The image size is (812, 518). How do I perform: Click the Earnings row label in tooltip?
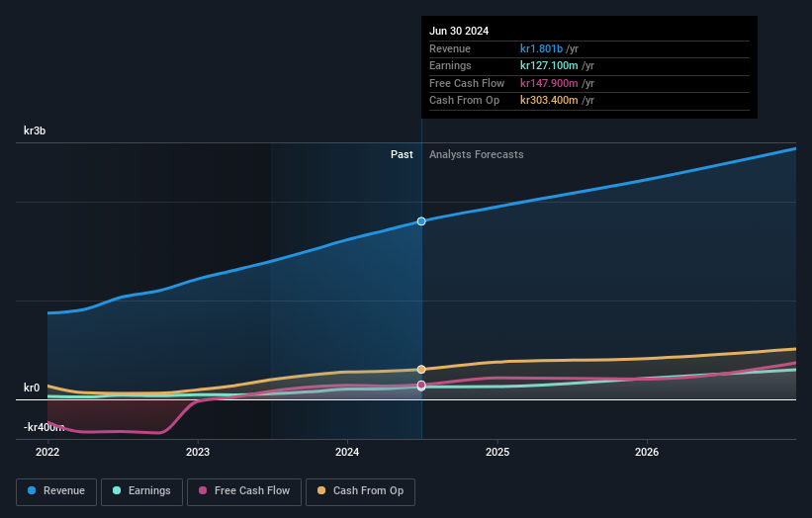[x=450, y=65]
